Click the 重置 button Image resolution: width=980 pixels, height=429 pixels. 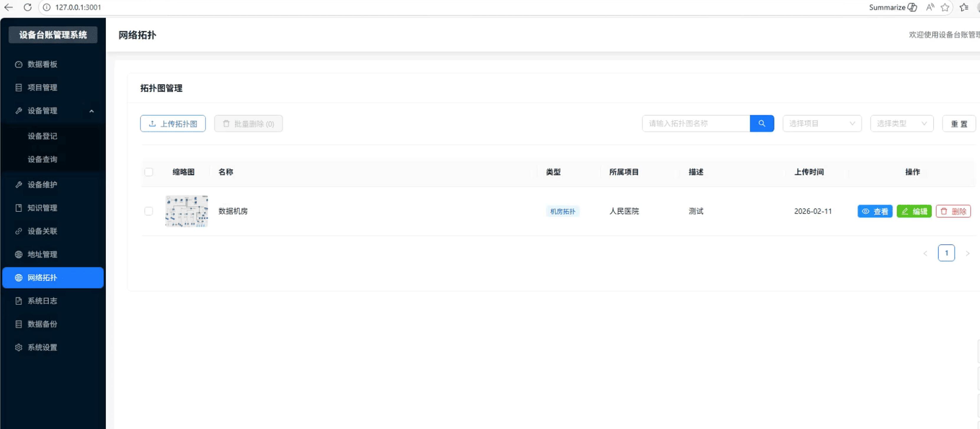click(x=959, y=124)
